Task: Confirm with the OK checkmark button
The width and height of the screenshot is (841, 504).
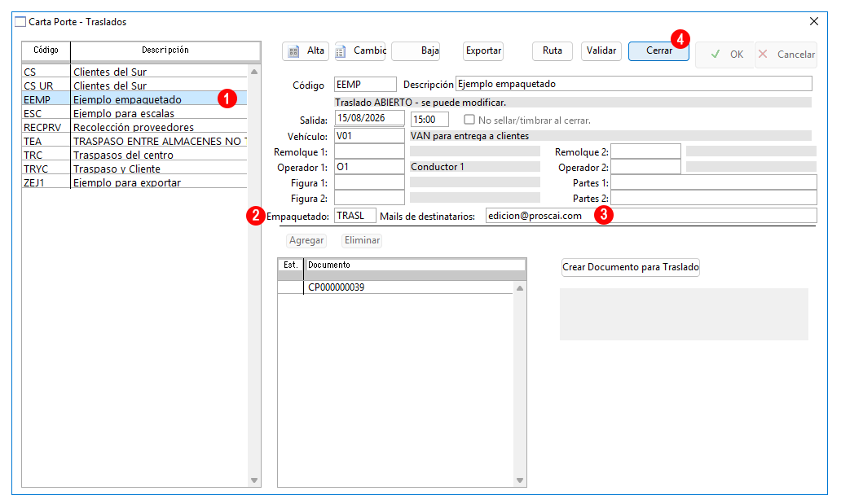Action: (x=725, y=55)
